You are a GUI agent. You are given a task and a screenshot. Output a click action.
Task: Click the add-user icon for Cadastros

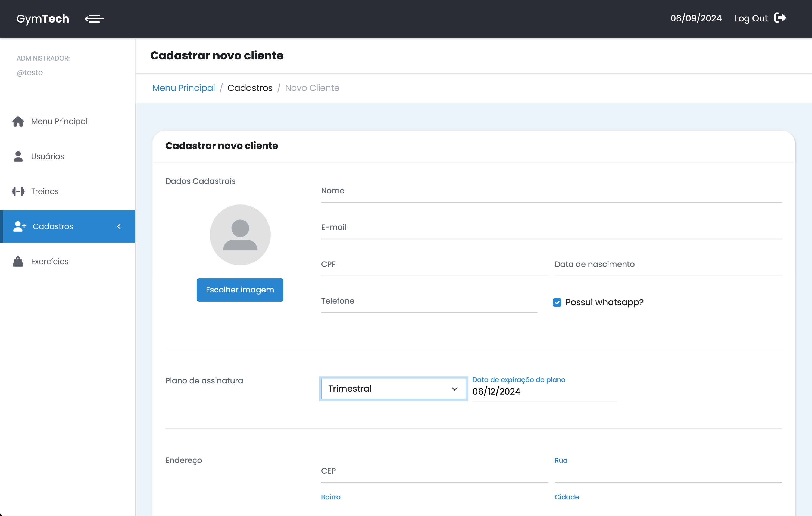(20, 226)
